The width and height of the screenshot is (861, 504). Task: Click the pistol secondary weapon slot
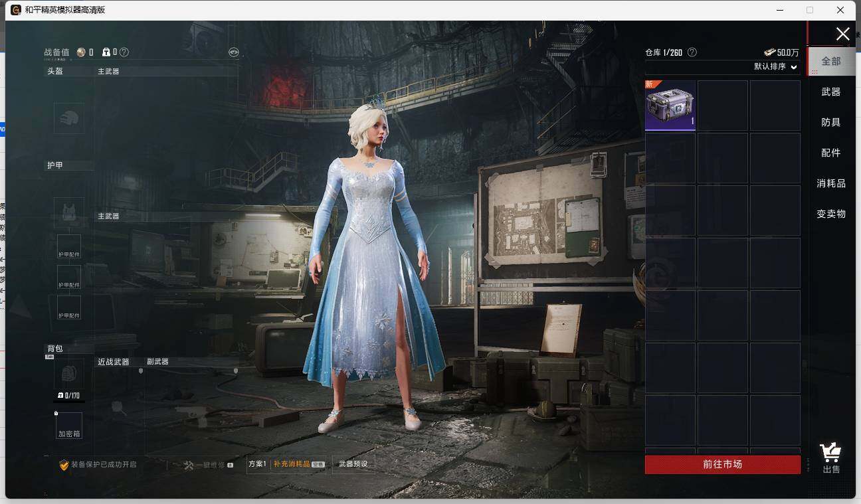pyautogui.click(x=194, y=414)
